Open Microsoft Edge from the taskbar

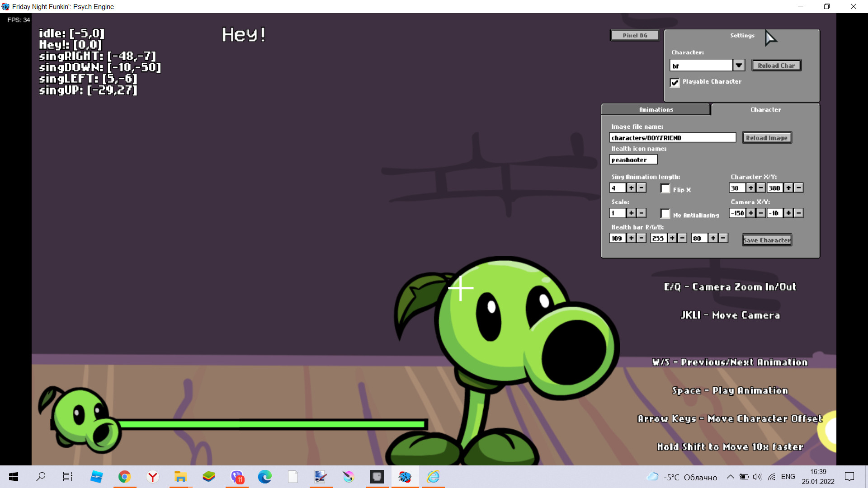point(264,476)
